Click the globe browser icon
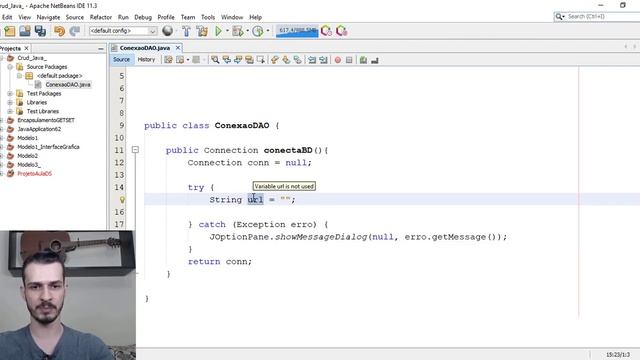Screen dimensions: 640x360 point(167,31)
